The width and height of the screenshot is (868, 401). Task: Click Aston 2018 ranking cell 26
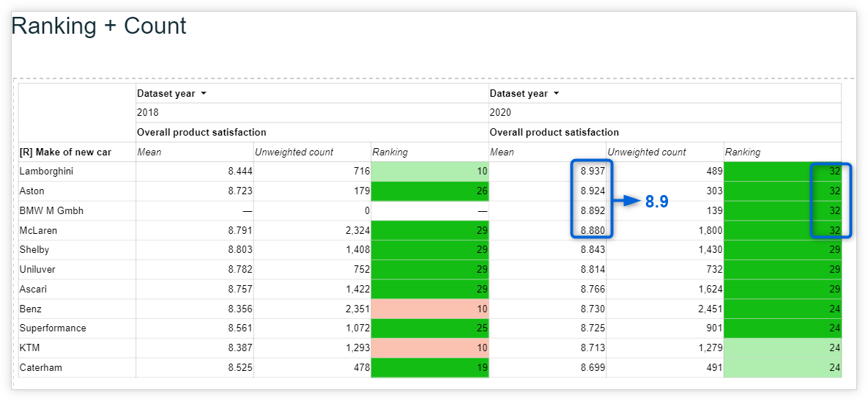point(429,191)
